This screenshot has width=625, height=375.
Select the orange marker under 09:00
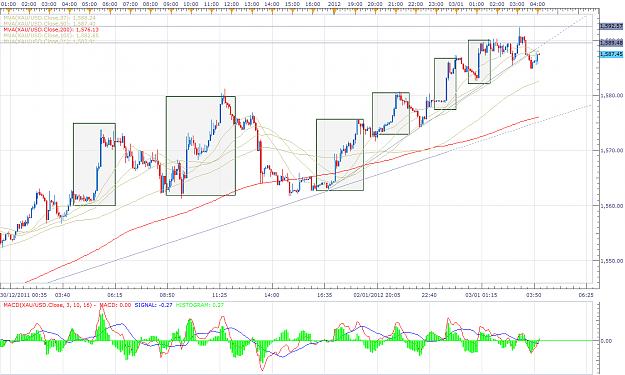(171, 12)
